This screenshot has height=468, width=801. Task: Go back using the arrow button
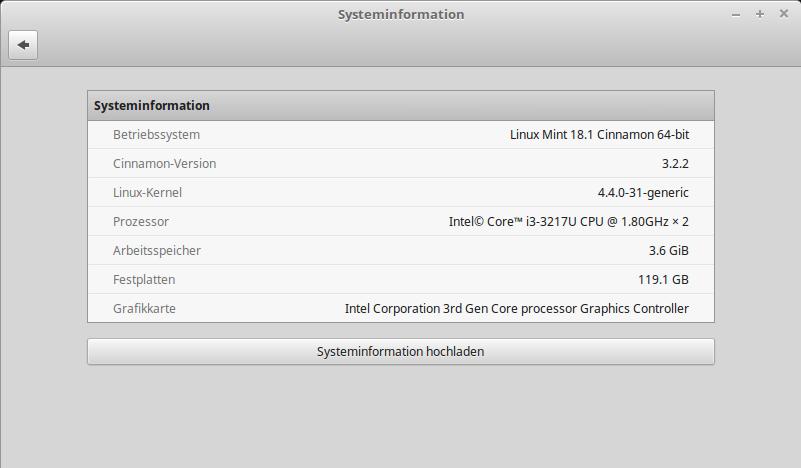[23, 45]
